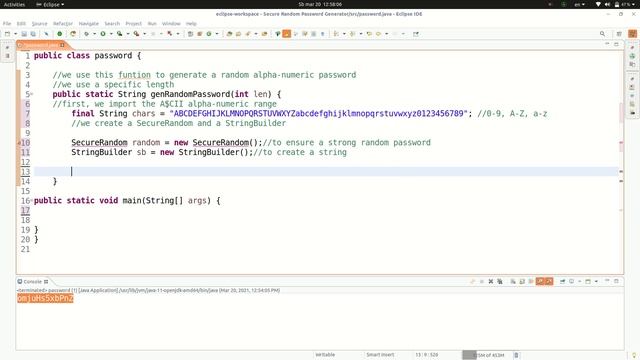Expand the New Java Class dropdown arrow
This screenshot has height=360, width=640.
click(x=217, y=34)
